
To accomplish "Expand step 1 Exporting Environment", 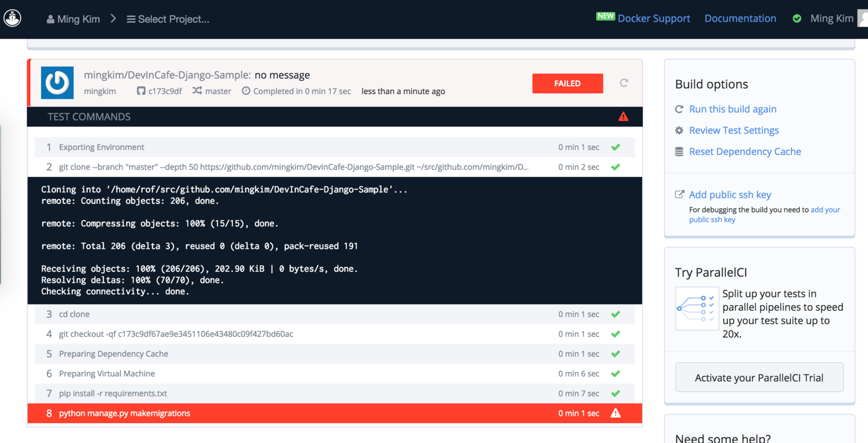I will point(335,147).
